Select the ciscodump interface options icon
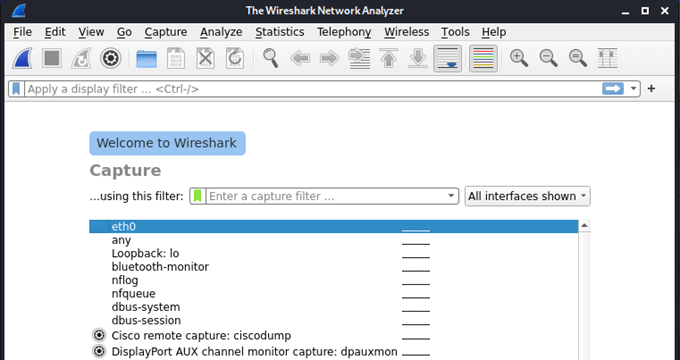This screenshot has width=680, height=360. [x=99, y=335]
